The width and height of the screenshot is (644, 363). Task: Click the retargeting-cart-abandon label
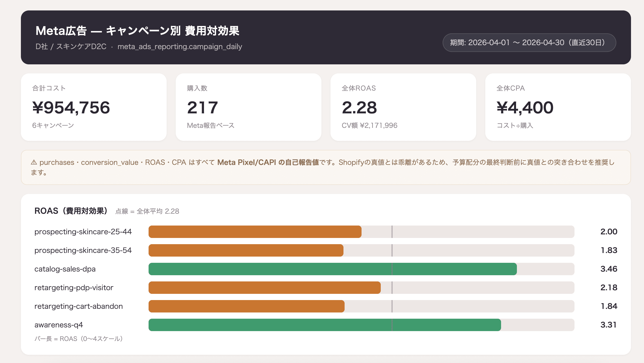tap(79, 306)
